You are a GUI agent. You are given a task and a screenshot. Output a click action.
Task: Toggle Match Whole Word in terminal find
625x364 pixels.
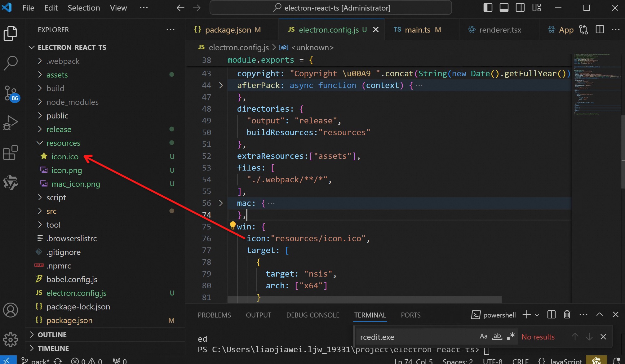(x=497, y=337)
